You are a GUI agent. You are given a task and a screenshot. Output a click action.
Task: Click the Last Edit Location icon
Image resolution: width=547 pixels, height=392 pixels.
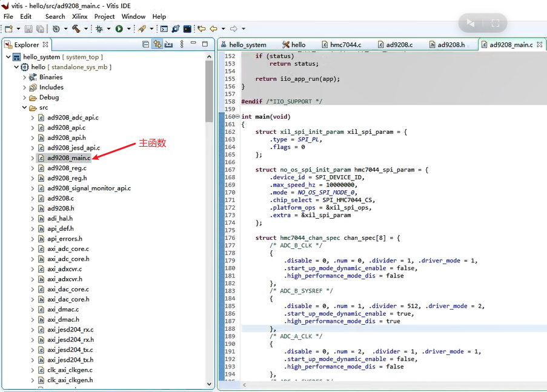click(201, 28)
